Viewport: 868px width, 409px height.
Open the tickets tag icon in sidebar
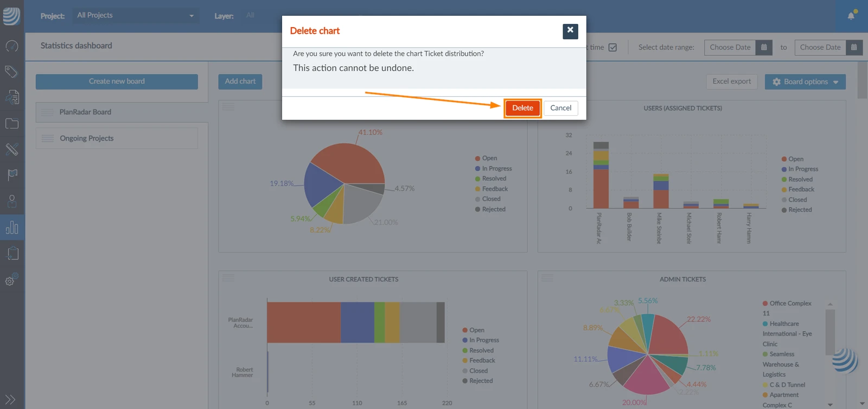(x=11, y=71)
